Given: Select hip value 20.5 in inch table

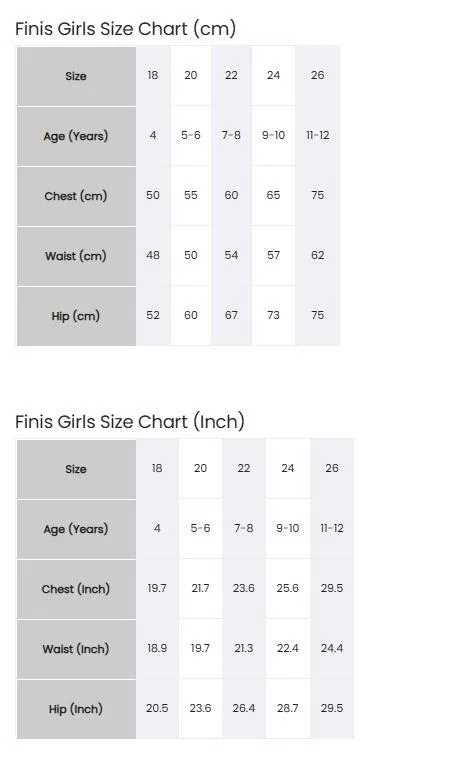Looking at the screenshot, I should coord(157,708).
